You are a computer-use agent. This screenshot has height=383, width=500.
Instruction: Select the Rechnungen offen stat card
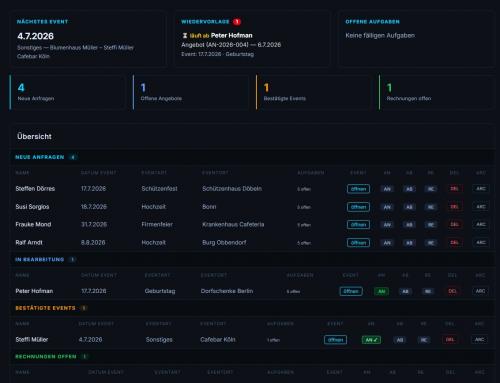click(437, 92)
